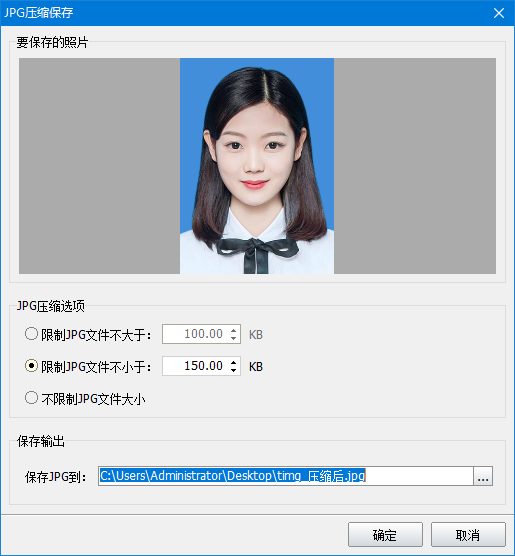Increase the 150.00 KB value with up arrow

(x=233, y=362)
